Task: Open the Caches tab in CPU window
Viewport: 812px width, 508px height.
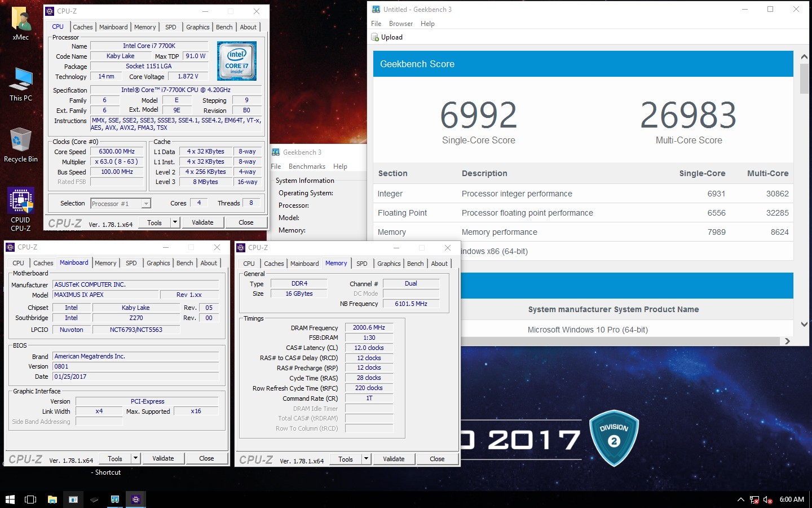Action: click(83, 27)
